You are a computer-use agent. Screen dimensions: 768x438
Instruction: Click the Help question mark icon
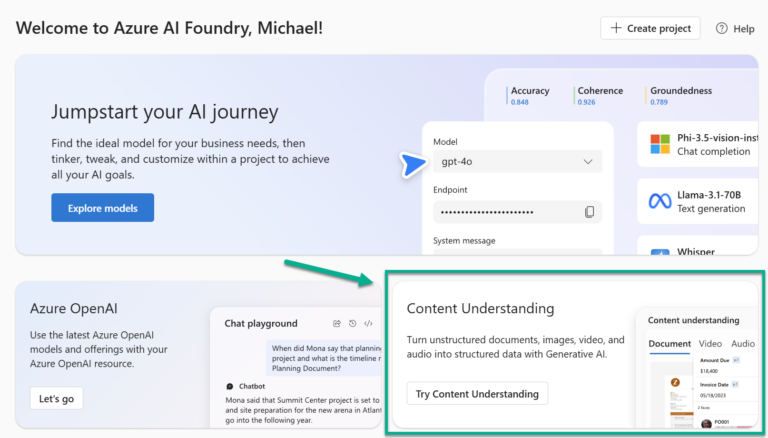(x=722, y=28)
